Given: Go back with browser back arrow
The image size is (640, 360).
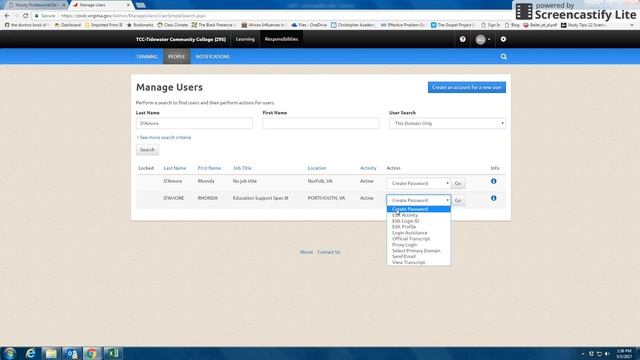Looking at the screenshot, I should [7, 16].
